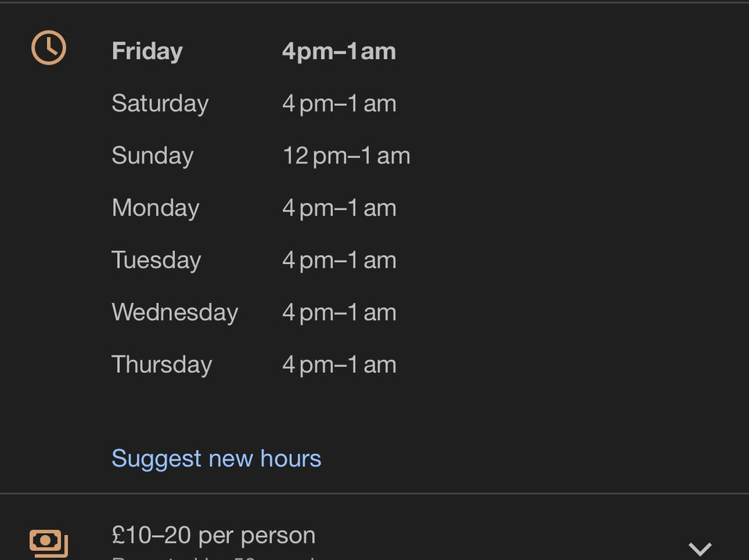Click the Monday day label
The image size is (749, 560).
tap(155, 208)
